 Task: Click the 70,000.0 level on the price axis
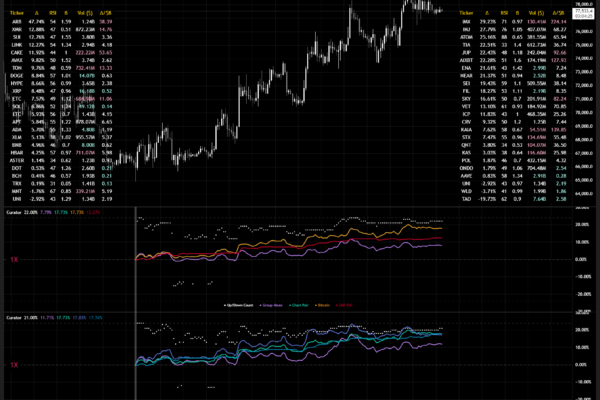click(584, 113)
